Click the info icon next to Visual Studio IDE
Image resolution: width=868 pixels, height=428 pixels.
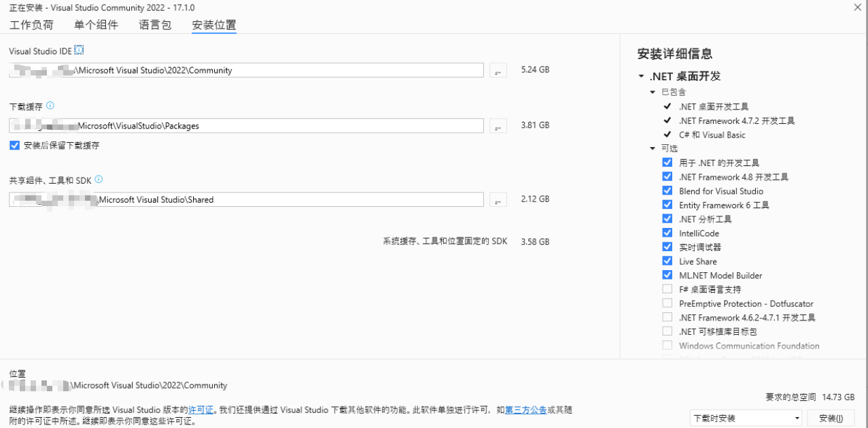[x=79, y=50]
